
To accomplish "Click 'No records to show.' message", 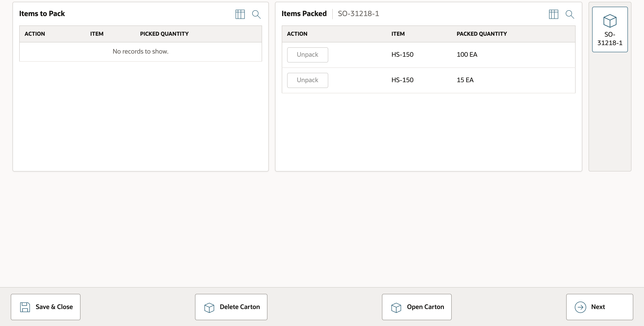I will point(140,51).
